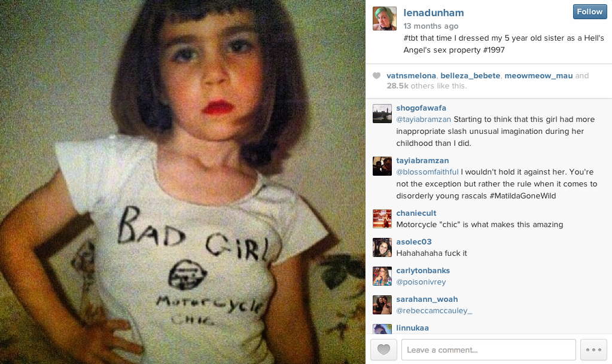Open asolec03's avatar picture
Screen dimensions: 612x364
click(382, 247)
